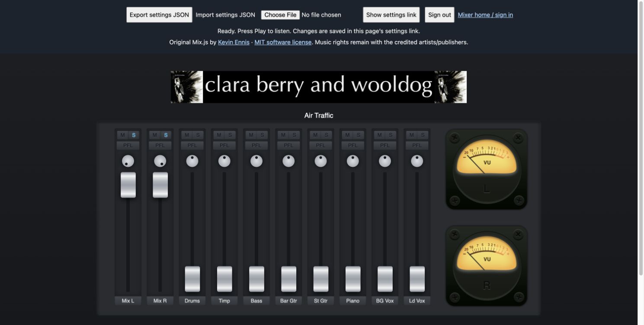Mute the Mix L channel

click(x=122, y=135)
